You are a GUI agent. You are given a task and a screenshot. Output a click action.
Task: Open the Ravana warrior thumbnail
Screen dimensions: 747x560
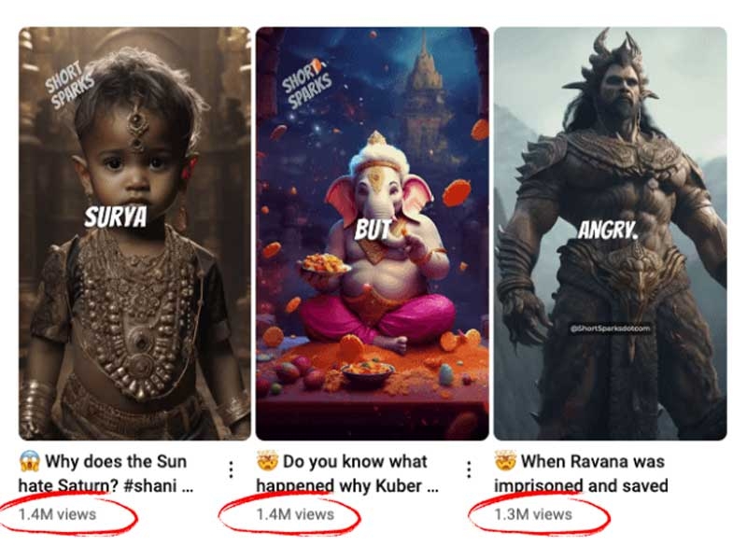(611, 233)
